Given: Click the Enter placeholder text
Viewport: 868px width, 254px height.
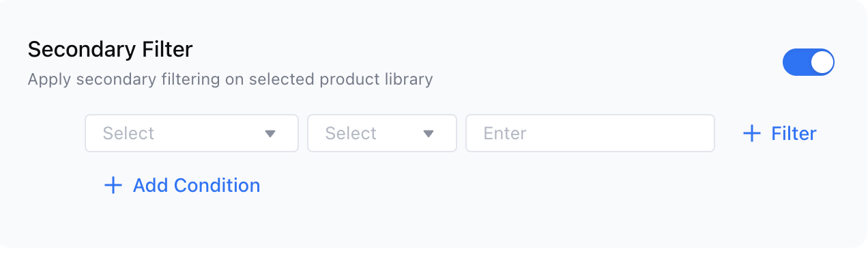Looking at the screenshot, I should click(x=504, y=133).
